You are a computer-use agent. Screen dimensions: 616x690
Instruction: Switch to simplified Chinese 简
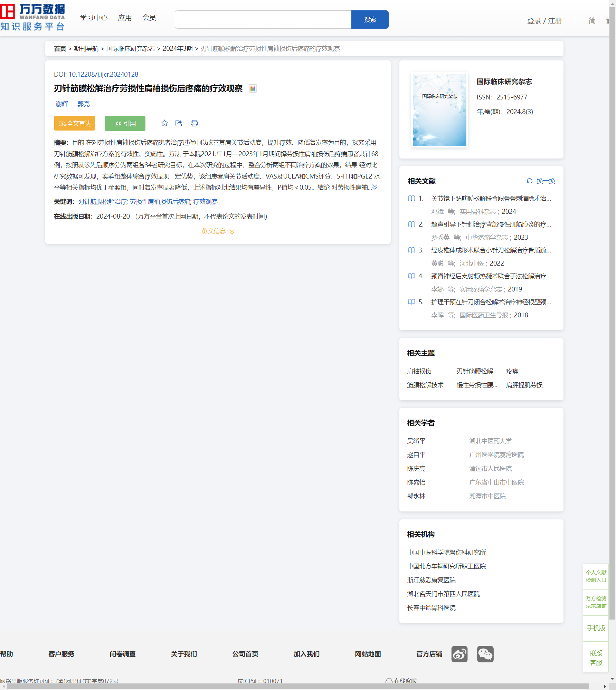(592, 21)
